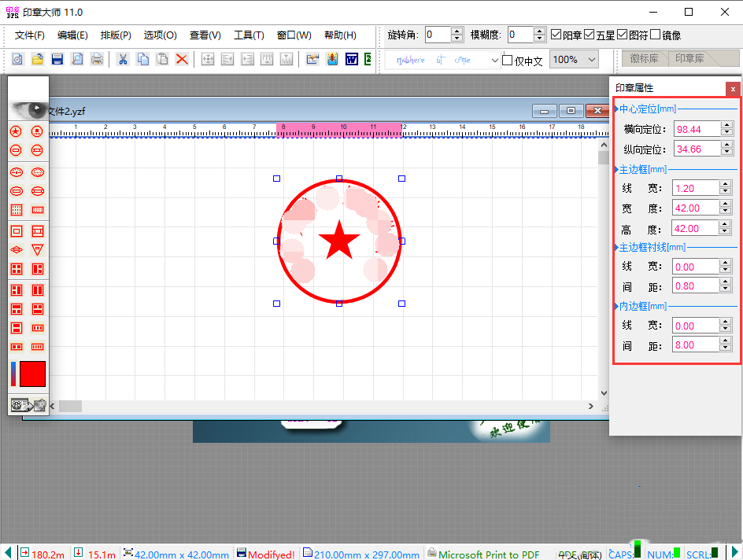This screenshot has height=560, width=743.
Task: Align the seal to the bottom
Action: [286, 59]
